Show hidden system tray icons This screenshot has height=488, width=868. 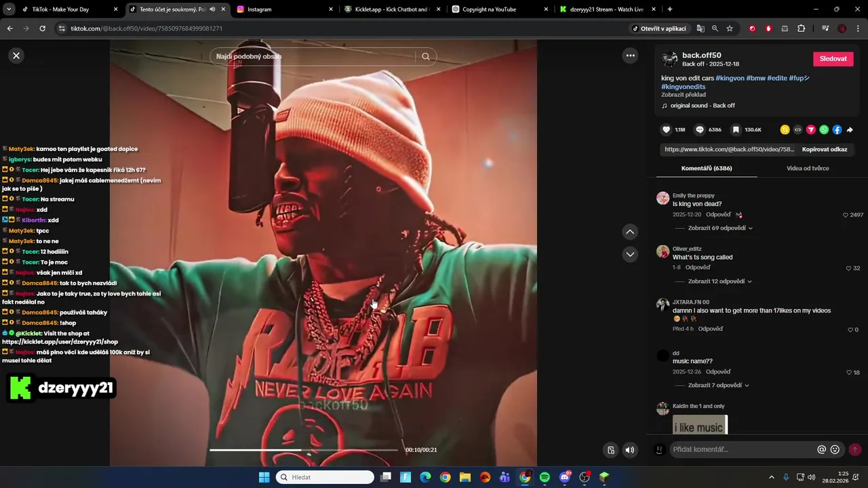[x=771, y=477]
